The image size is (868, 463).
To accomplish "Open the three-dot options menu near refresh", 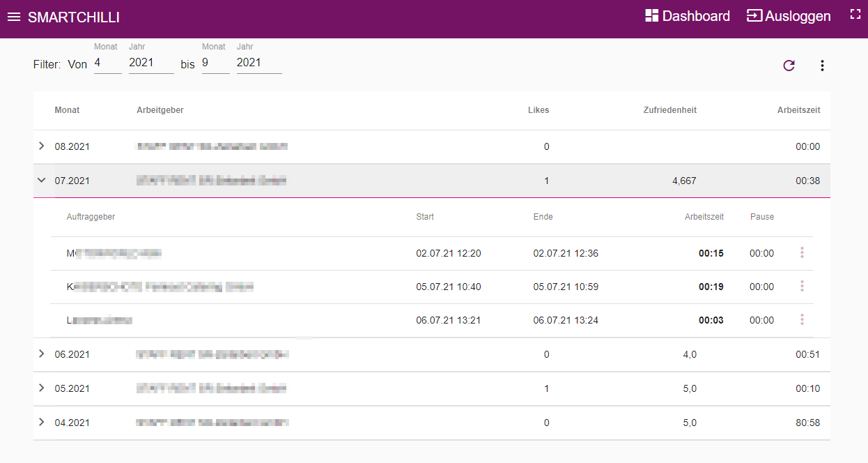I will click(822, 66).
